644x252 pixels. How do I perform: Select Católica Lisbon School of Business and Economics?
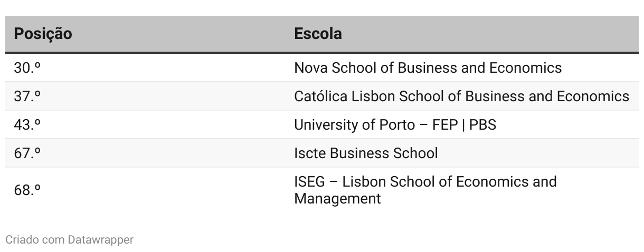(x=461, y=96)
